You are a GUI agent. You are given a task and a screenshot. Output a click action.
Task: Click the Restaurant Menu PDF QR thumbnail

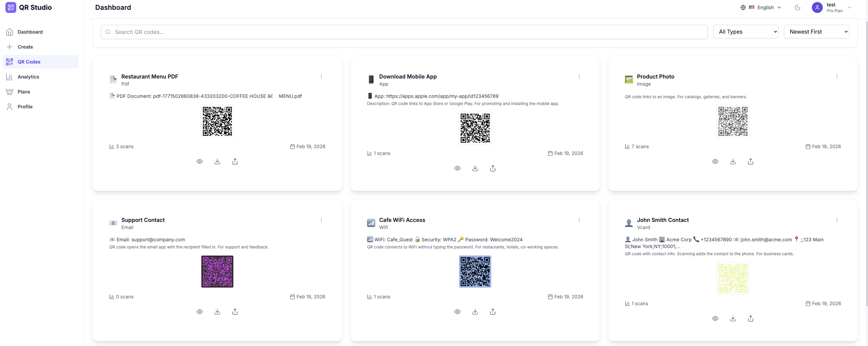click(217, 121)
